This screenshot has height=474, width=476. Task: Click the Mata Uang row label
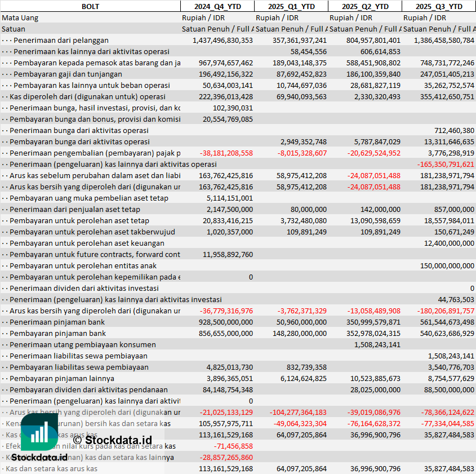coord(20,18)
